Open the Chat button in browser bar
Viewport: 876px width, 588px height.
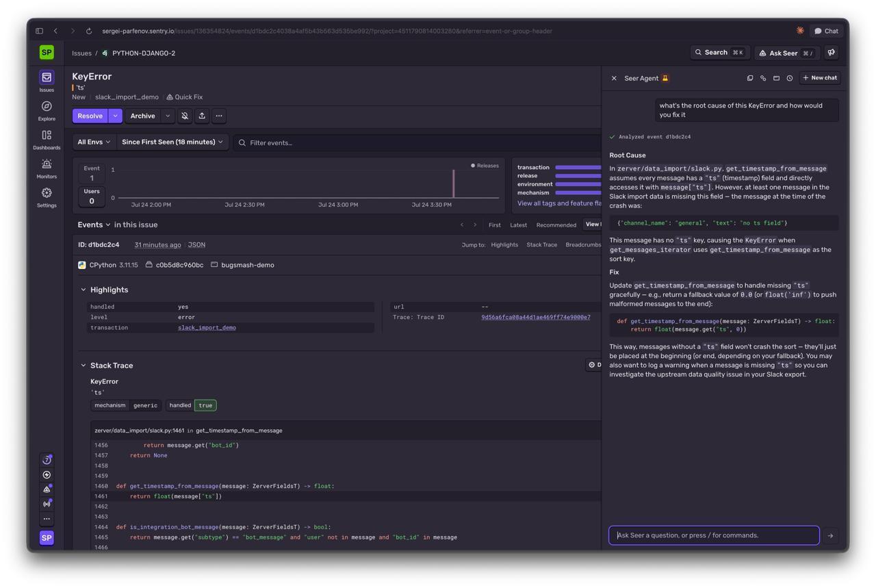pos(827,31)
